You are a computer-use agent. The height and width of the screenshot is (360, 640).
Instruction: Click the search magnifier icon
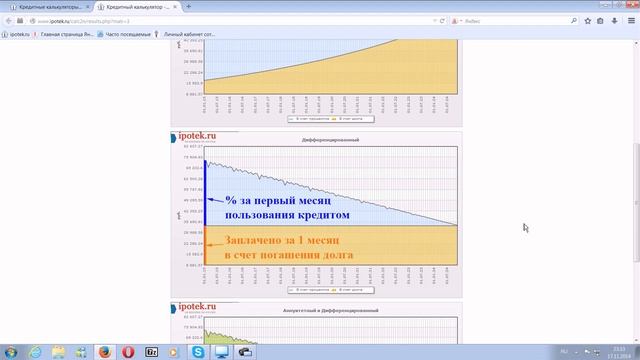tap(573, 21)
